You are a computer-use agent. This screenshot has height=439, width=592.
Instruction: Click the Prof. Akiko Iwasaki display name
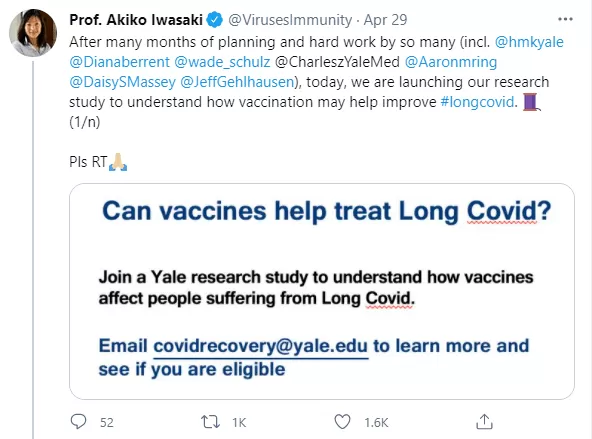tap(136, 20)
